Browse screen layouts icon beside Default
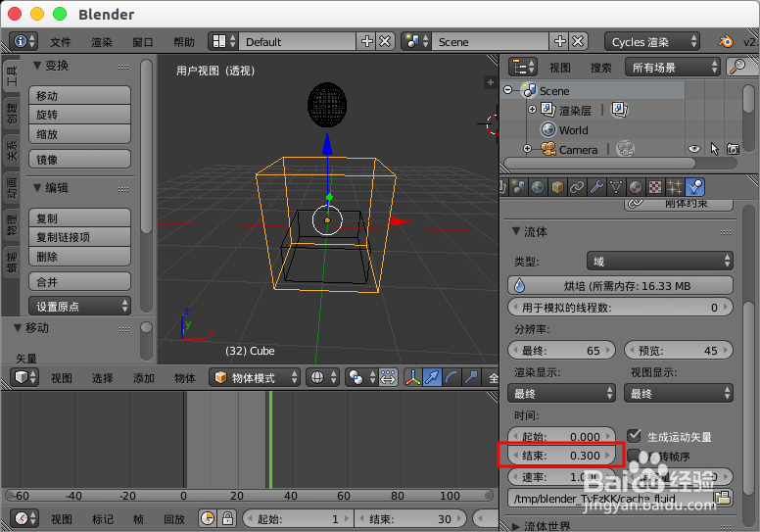Viewport: 760px width, 532px height. tap(223, 42)
